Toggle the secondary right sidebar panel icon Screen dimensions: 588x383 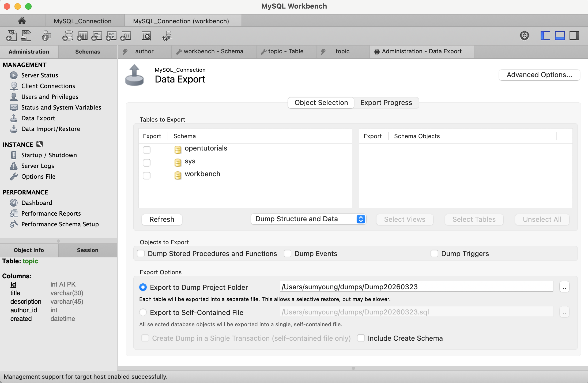point(574,36)
